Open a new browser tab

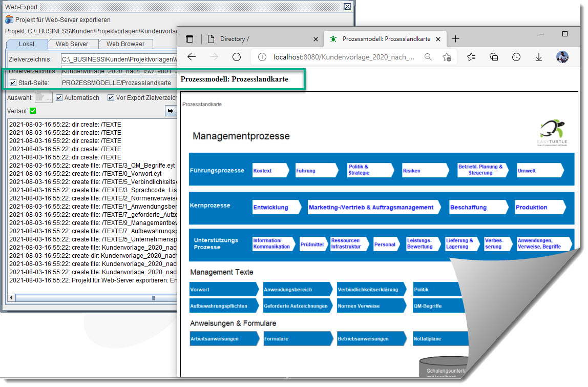(x=455, y=39)
